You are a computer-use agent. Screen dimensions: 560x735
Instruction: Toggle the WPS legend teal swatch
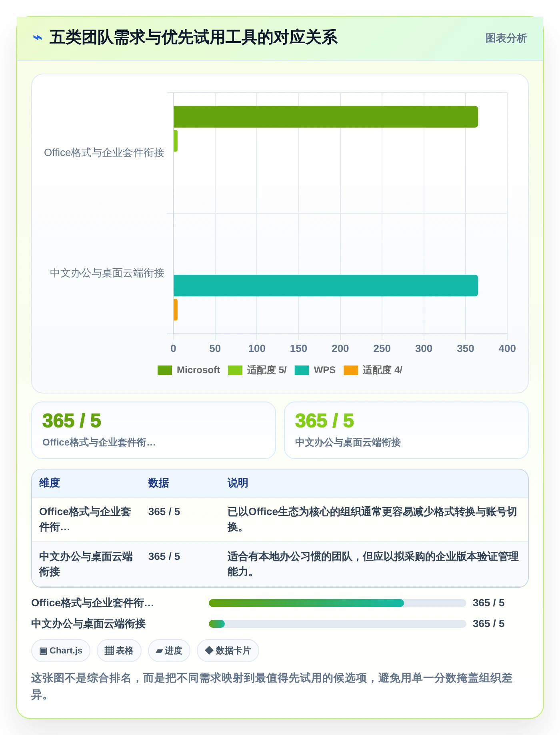coord(302,370)
